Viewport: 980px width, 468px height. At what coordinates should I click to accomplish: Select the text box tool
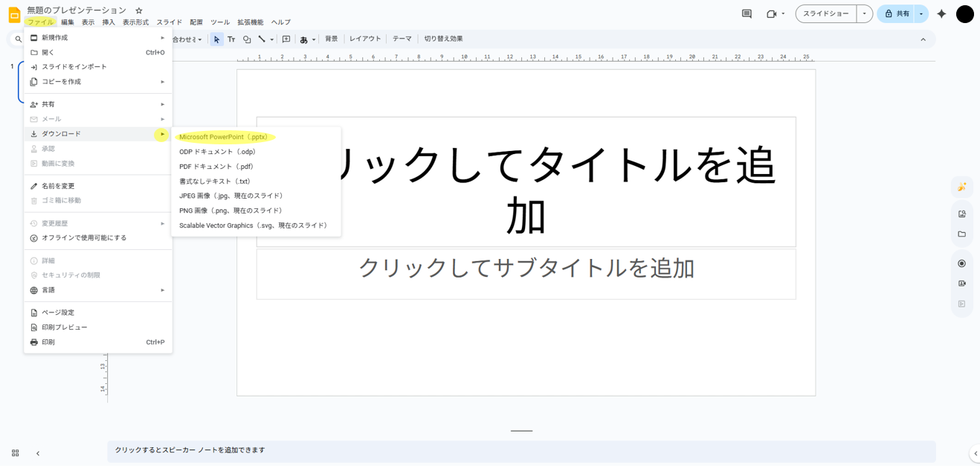tap(231, 39)
